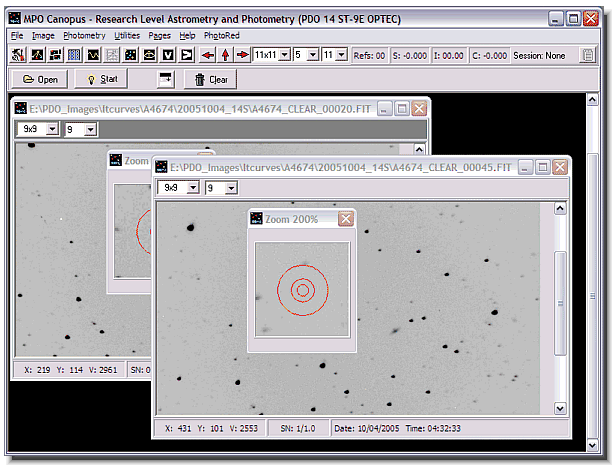Click the red left arrow toolbar button

[207, 55]
